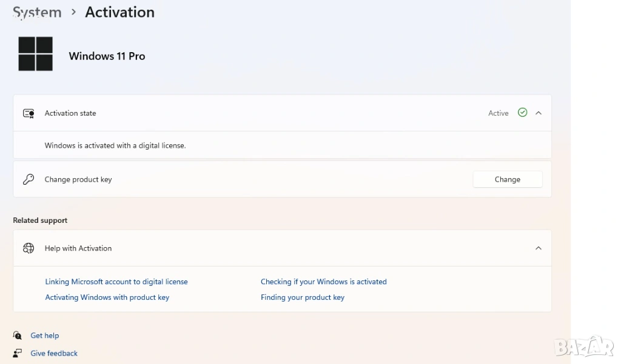
Task: Click the Windows logo icon
Action: (x=35, y=54)
